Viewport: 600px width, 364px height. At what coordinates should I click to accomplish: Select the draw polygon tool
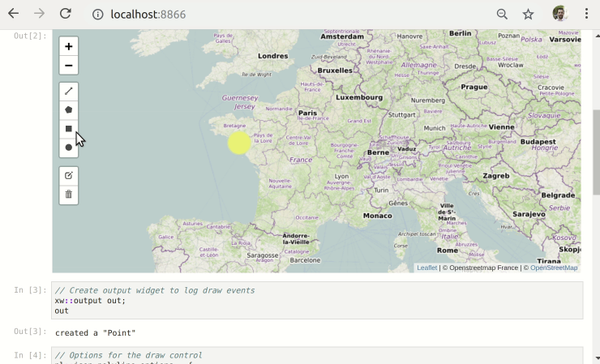68,110
